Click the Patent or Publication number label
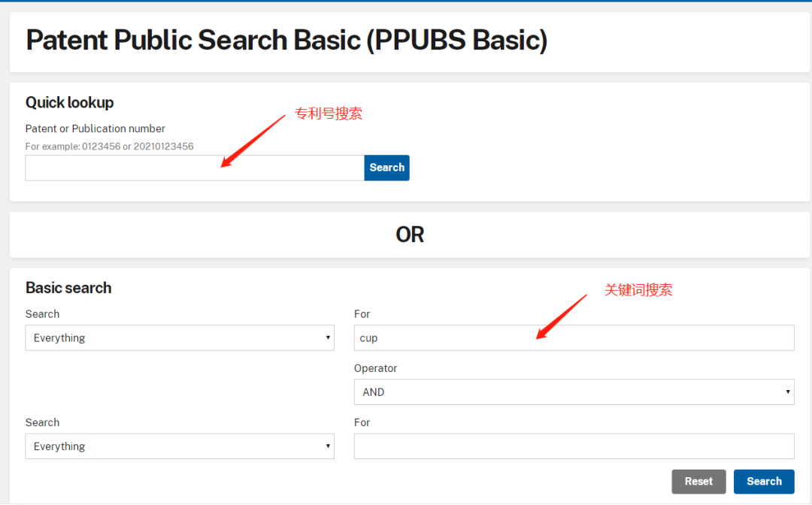 (x=95, y=129)
